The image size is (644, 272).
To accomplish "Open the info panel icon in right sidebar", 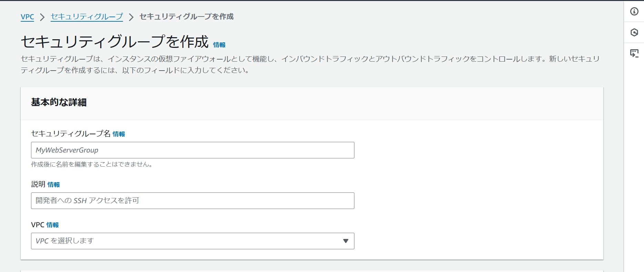I will (634, 11).
